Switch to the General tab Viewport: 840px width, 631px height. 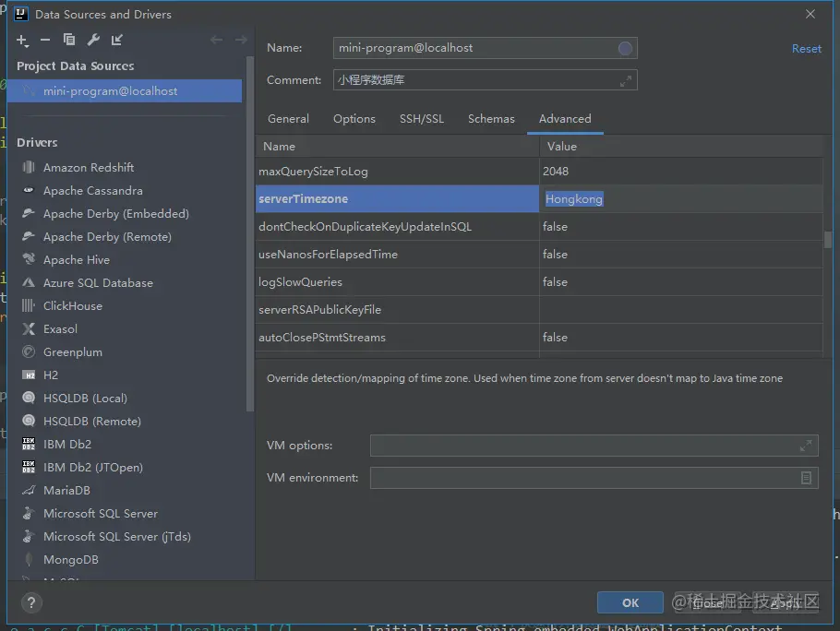click(288, 119)
